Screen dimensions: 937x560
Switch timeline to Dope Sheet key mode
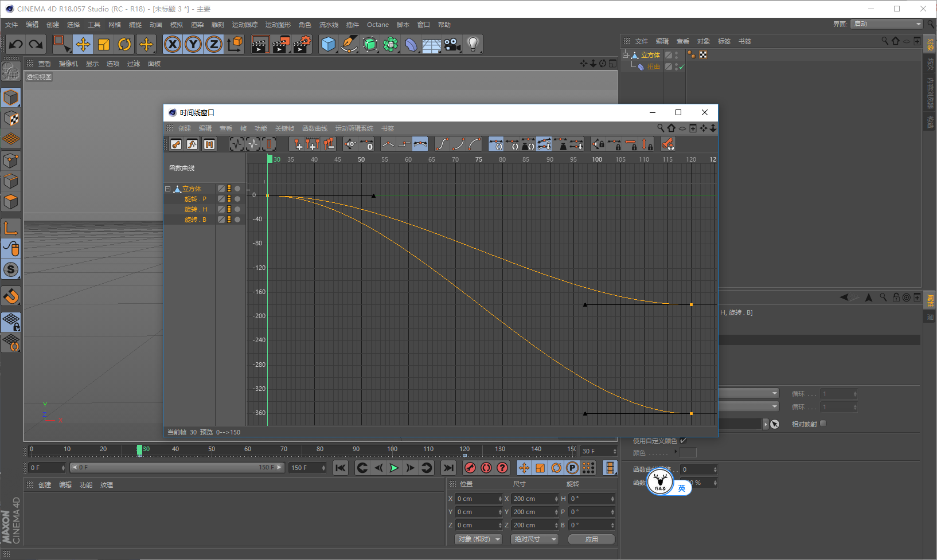point(176,144)
